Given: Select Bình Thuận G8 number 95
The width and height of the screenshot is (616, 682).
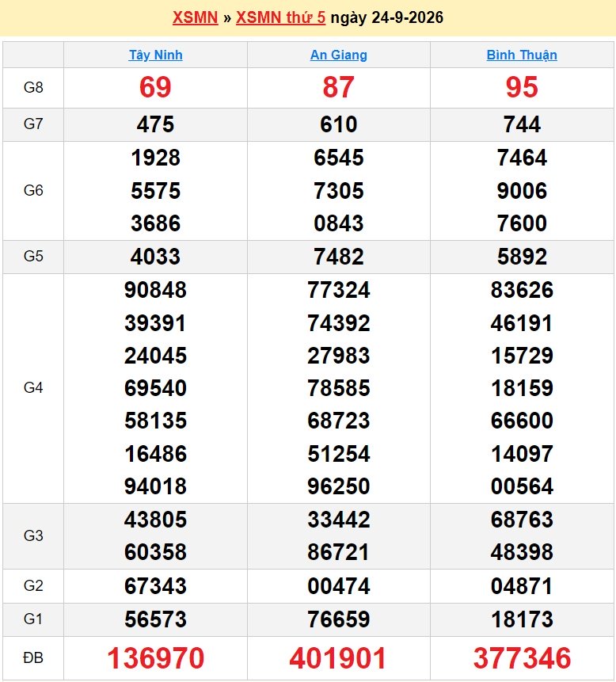Looking at the screenshot, I should [x=522, y=87].
